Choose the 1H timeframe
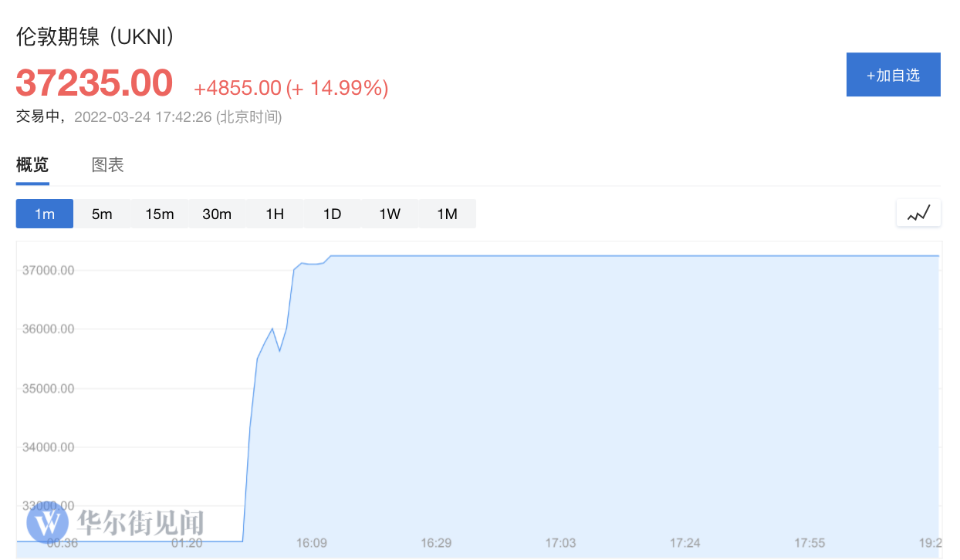This screenshot has width=960, height=560. (275, 214)
